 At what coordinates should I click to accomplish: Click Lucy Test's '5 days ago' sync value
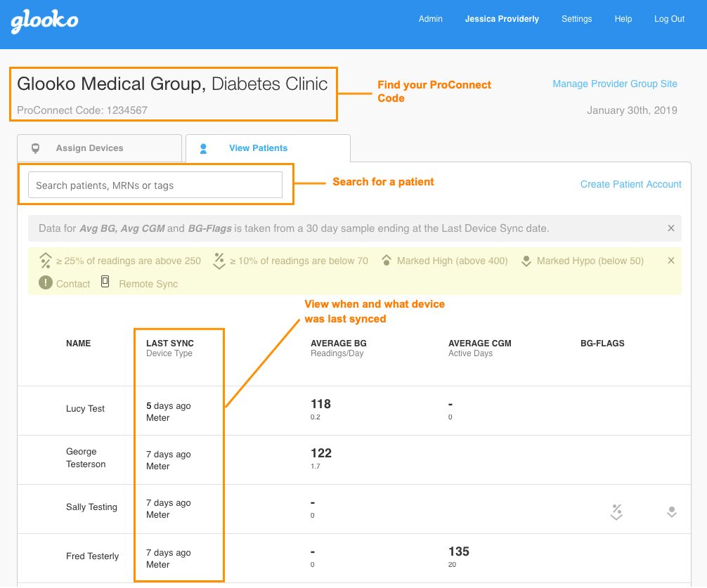(x=169, y=406)
